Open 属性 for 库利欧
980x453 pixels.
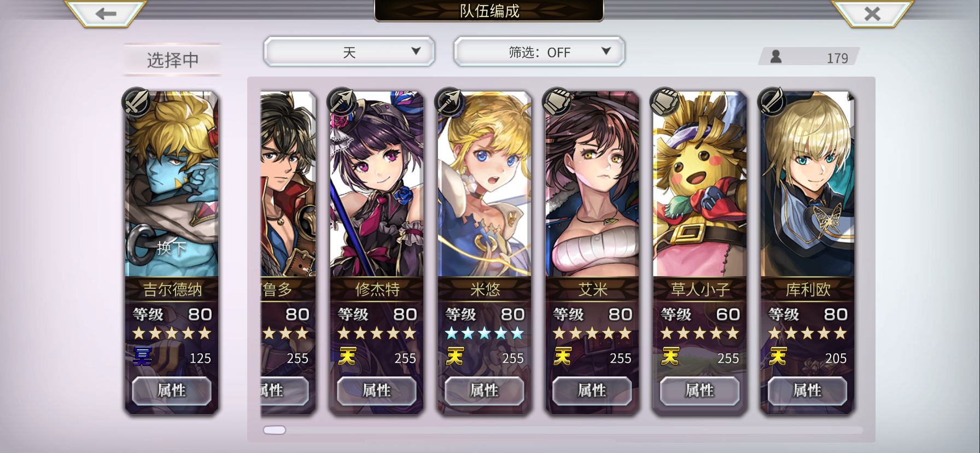(808, 391)
